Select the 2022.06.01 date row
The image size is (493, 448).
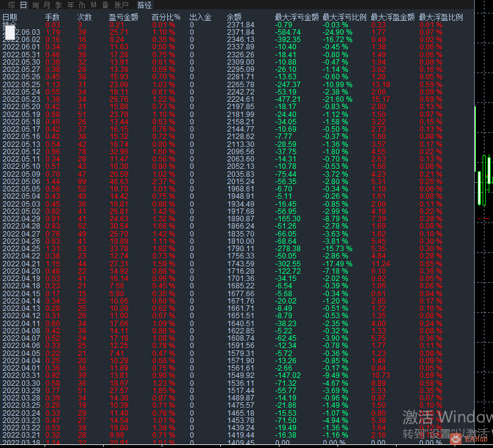click(21, 47)
